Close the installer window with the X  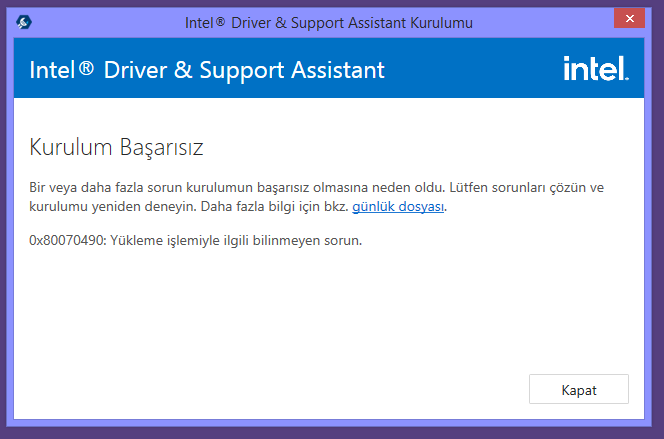tap(629, 19)
